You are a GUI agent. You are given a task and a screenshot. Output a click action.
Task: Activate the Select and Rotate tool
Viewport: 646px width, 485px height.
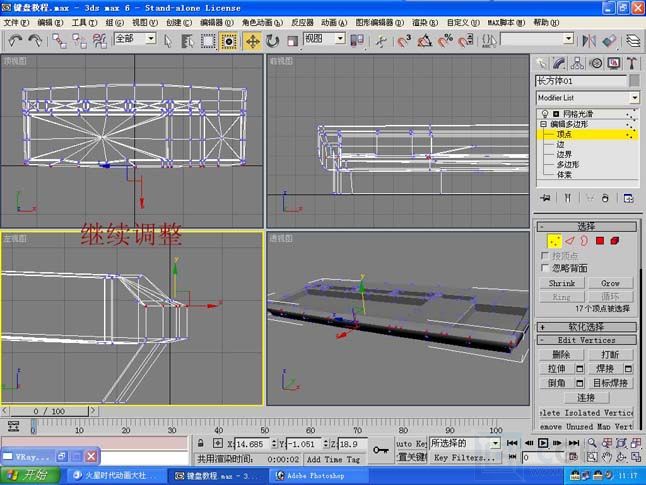pos(272,41)
